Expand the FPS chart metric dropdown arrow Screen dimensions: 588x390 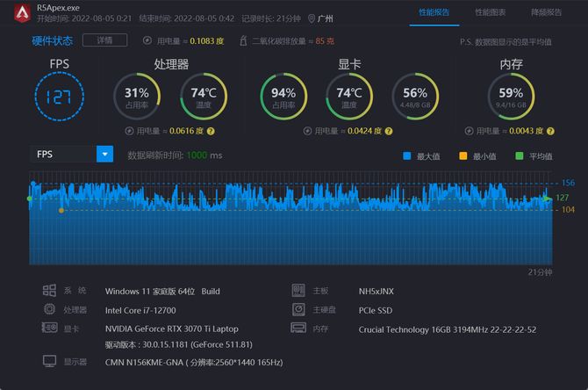pyautogui.click(x=105, y=155)
